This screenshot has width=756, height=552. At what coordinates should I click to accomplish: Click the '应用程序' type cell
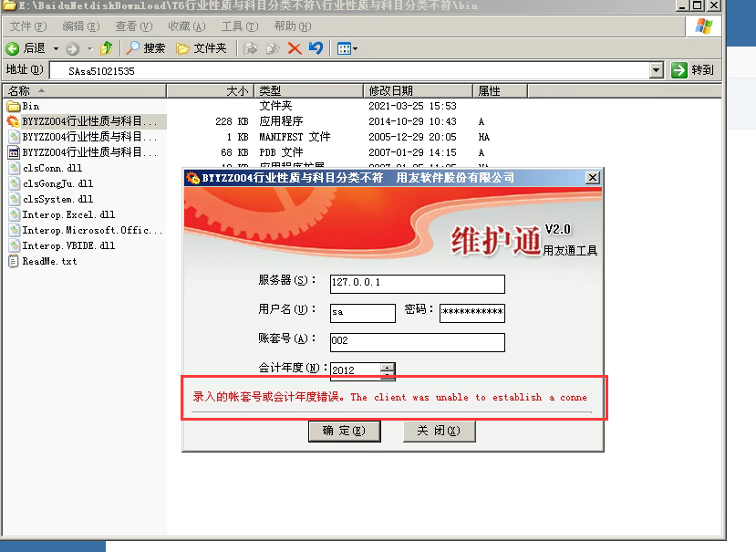coord(281,121)
